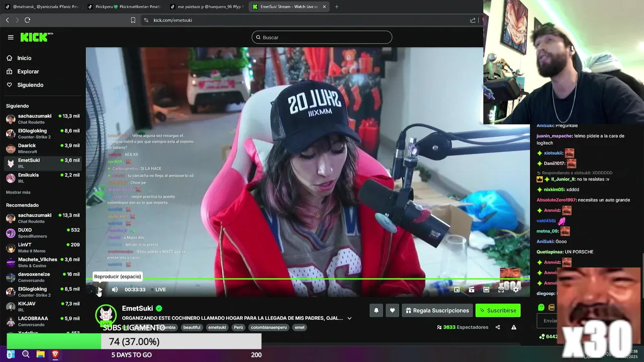Expand followed list with Mostrar más
This screenshot has width=644, height=362.
point(18,193)
